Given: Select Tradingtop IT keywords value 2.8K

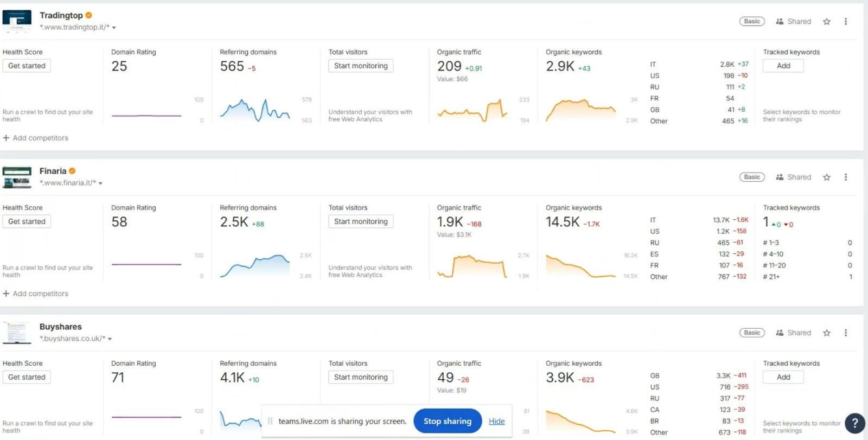Looking at the screenshot, I should point(727,65).
